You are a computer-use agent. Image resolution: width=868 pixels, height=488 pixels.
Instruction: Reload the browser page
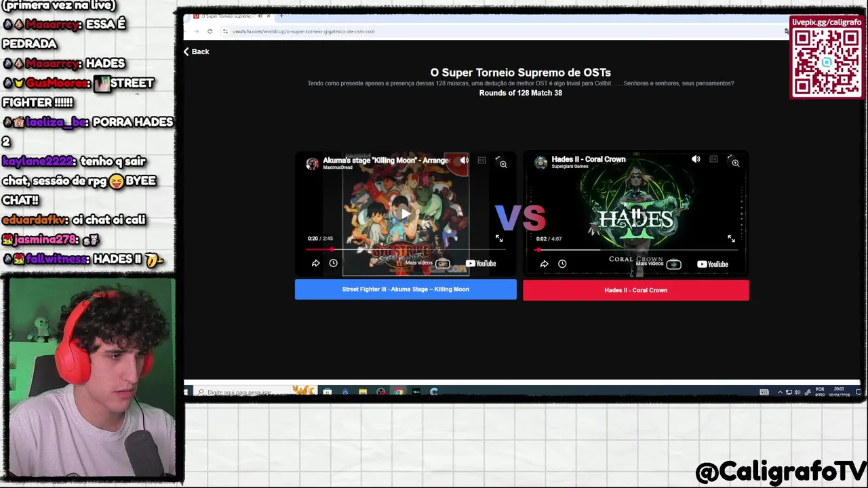(x=210, y=31)
